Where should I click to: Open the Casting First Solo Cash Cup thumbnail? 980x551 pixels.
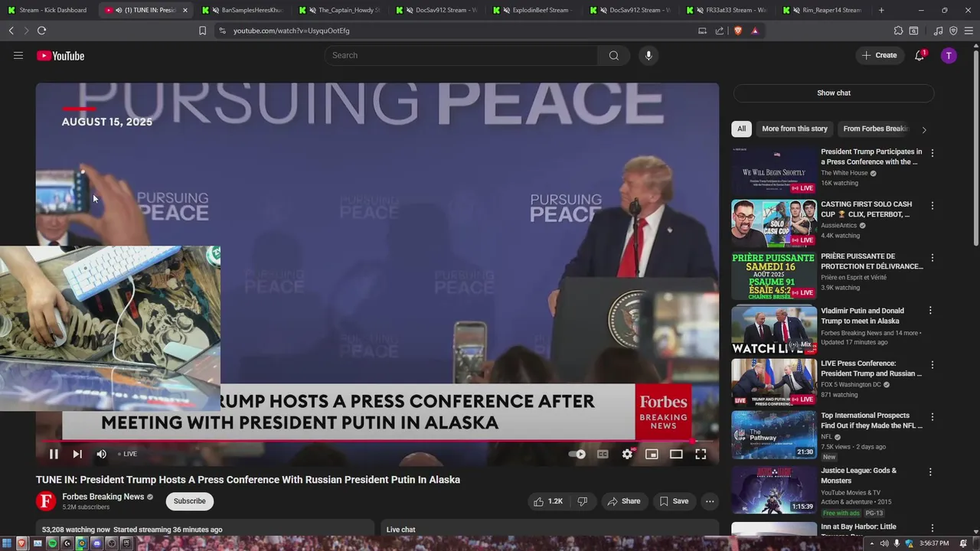pos(774,223)
